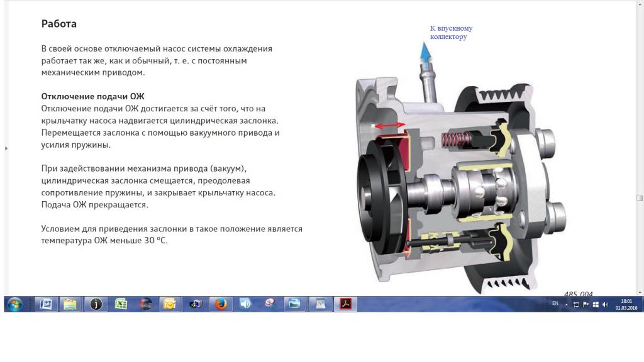
Task: Click the figure number '485_004'
Action: pos(579,293)
